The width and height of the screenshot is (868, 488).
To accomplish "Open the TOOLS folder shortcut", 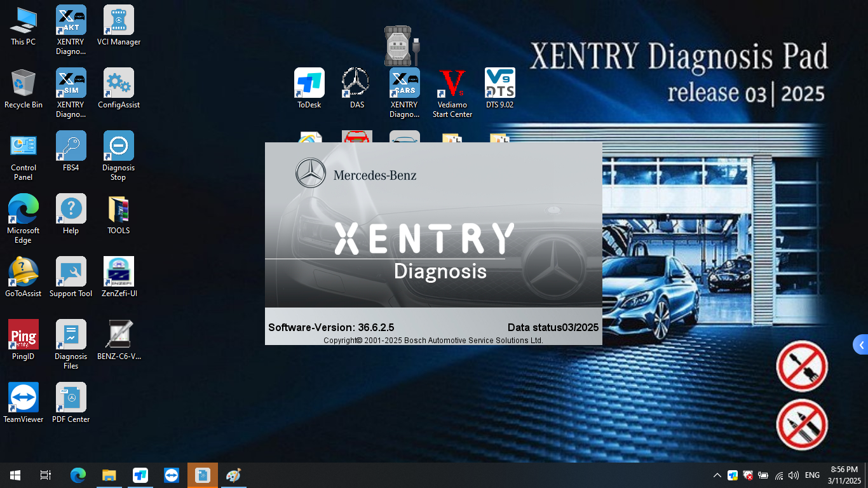I will (x=118, y=208).
